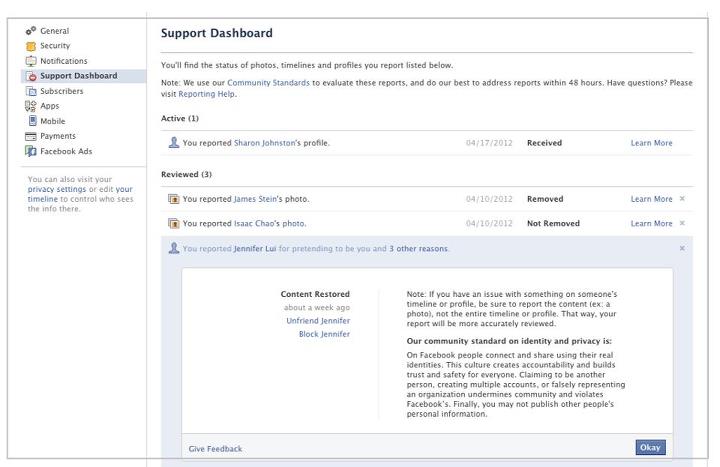Click the Apps icon in sidebar
720x467 pixels.
pyautogui.click(x=30, y=106)
